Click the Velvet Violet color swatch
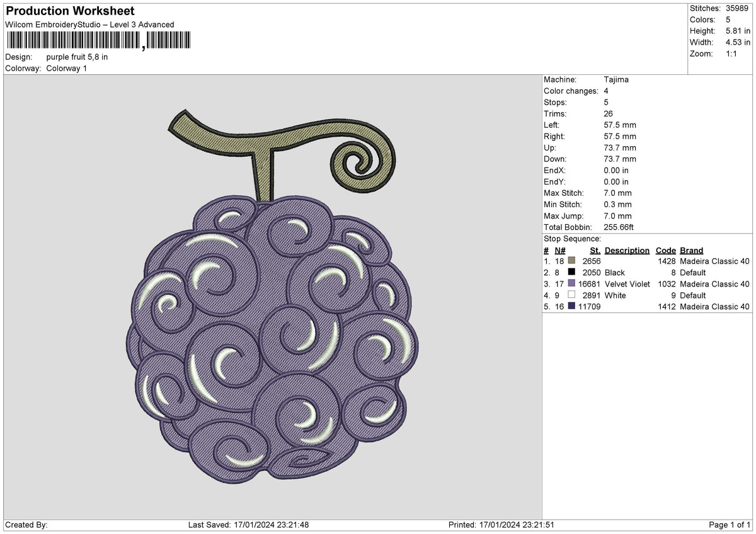 pyautogui.click(x=571, y=283)
